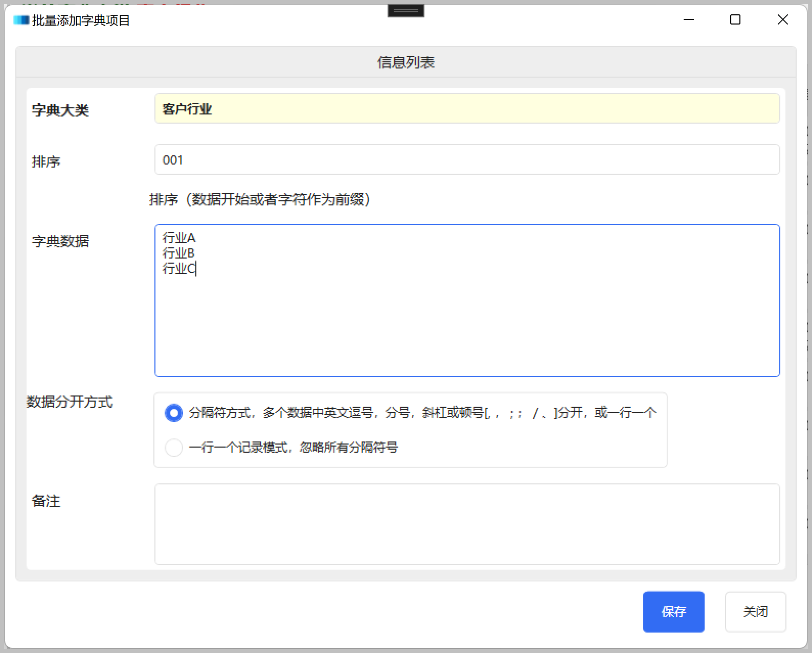Click the dark drag handle at top center
812x653 pixels.
(x=405, y=10)
